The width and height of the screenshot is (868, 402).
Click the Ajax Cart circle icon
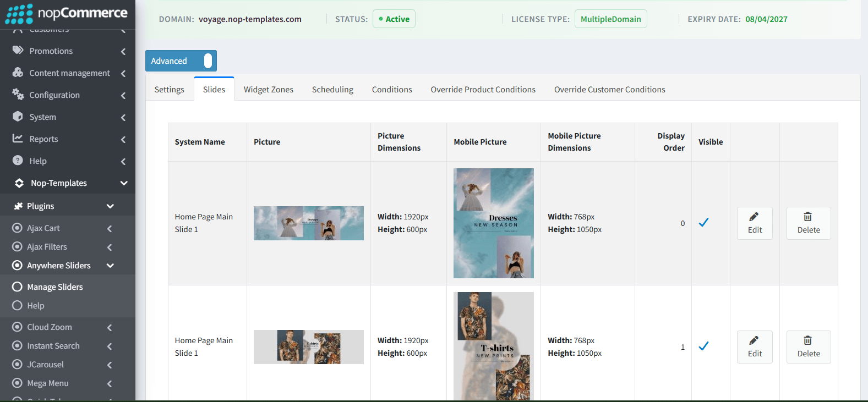click(x=17, y=228)
